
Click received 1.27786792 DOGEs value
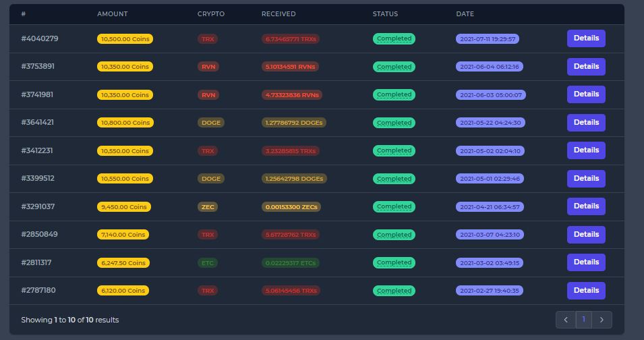[x=294, y=123]
